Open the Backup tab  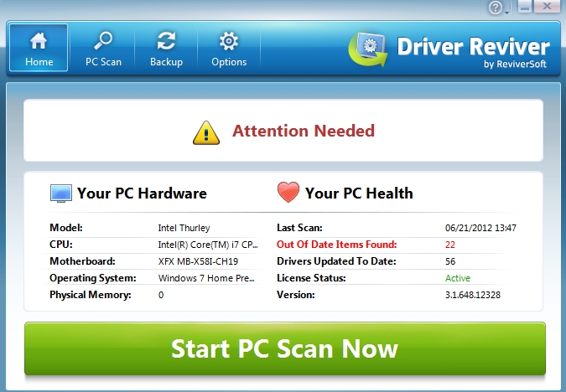coord(166,48)
